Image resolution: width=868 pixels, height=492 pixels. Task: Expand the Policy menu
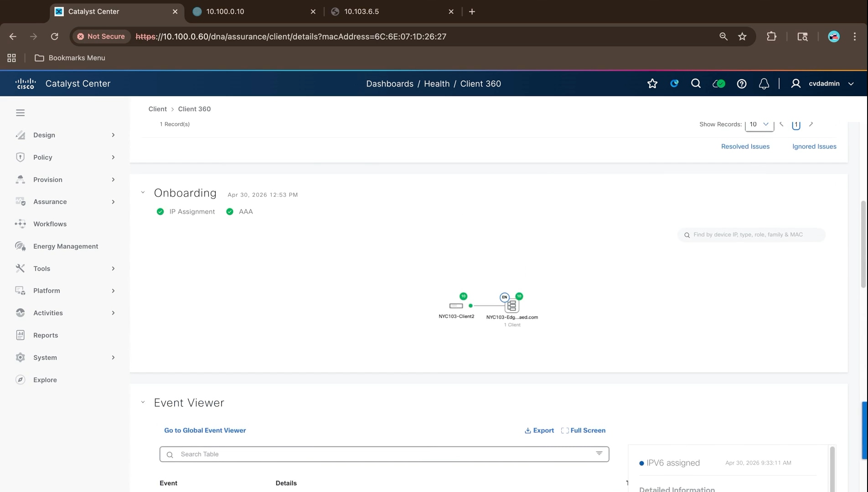tap(65, 157)
